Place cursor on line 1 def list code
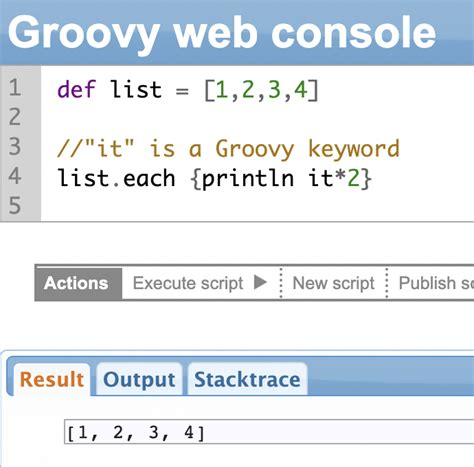This screenshot has height=467, width=474. (188, 89)
